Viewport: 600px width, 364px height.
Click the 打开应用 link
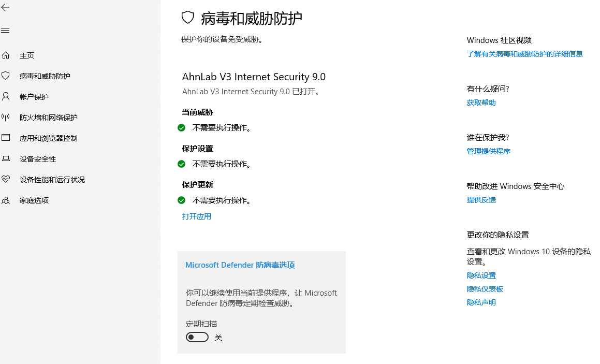[197, 216]
